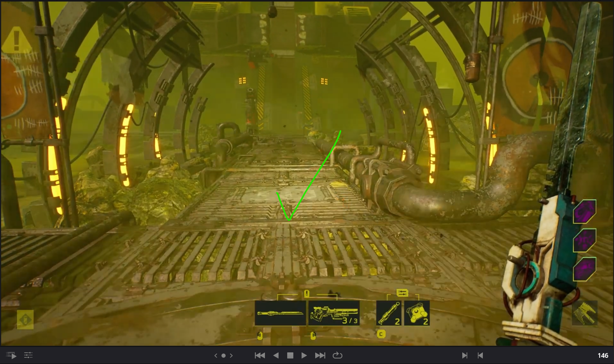Screen dimensions: 614x364
Task: Click the mouse prompt icon above weapon slots
Action: click(307, 293)
